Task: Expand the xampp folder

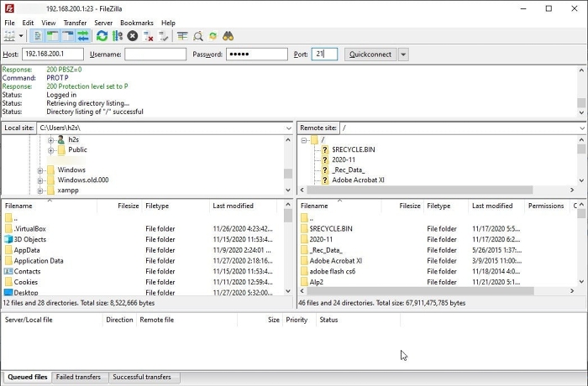Action: pyautogui.click(x=40, y=190)
